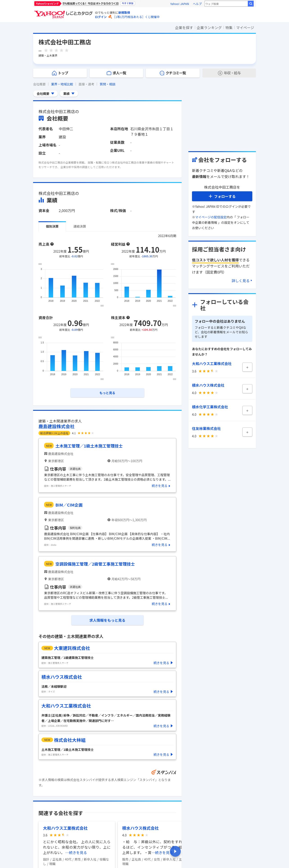Click 続きを見る on 大東建託株式会社 card
The image size is (289, 868).
coord(163,663)
